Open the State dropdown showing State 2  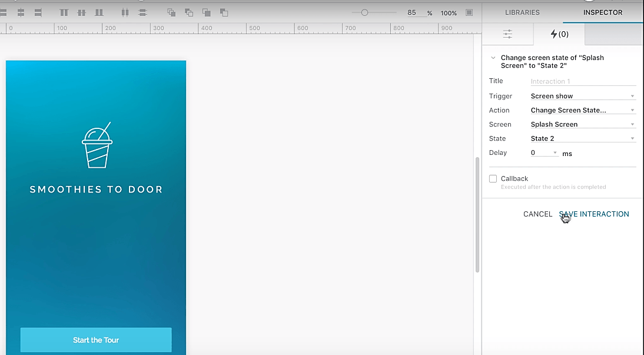pyautogui.click(x=583, y=138)
